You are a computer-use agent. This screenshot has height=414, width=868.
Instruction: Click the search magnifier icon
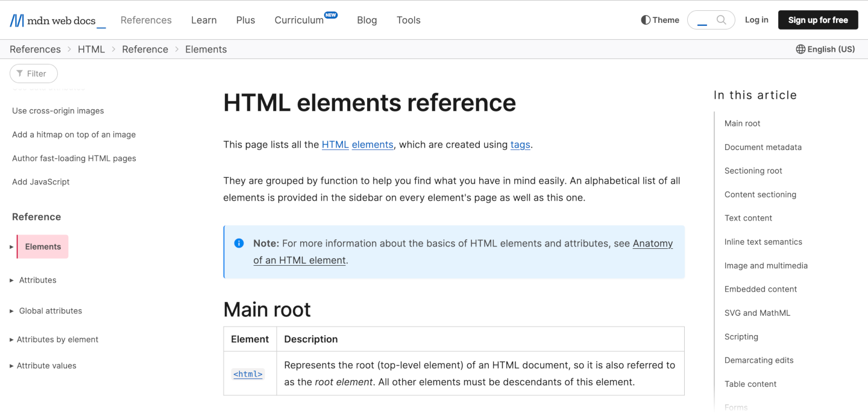click(x=721, y=20)
